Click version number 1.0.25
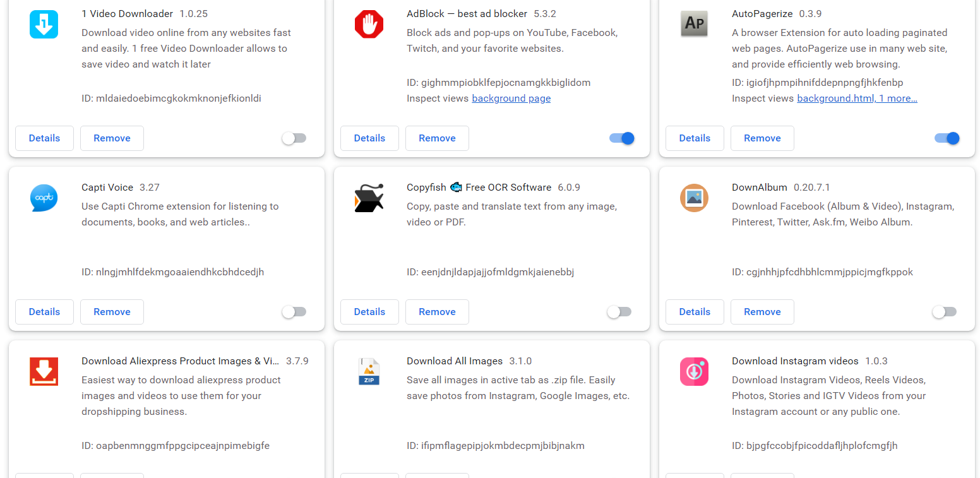Viewport: 980px width, 478px height. click(x=193, y=13)
